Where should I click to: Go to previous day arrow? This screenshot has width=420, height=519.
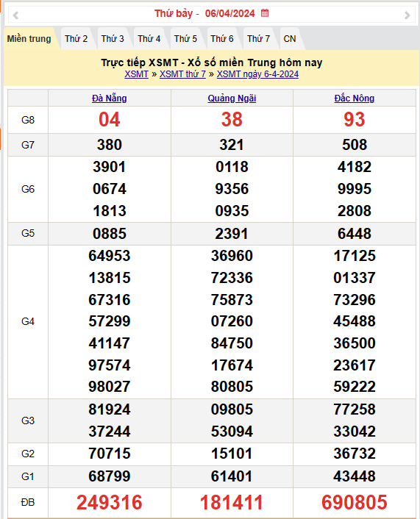pos(15,15)
